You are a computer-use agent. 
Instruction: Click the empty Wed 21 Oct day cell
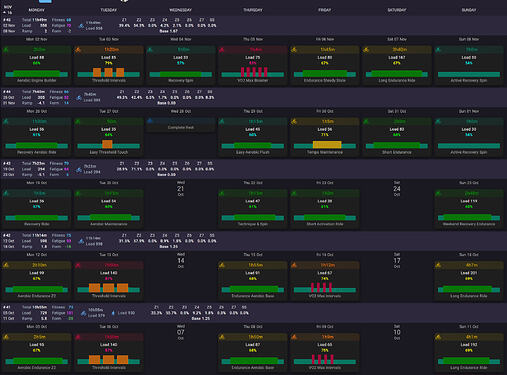click(x=181, y=205)
